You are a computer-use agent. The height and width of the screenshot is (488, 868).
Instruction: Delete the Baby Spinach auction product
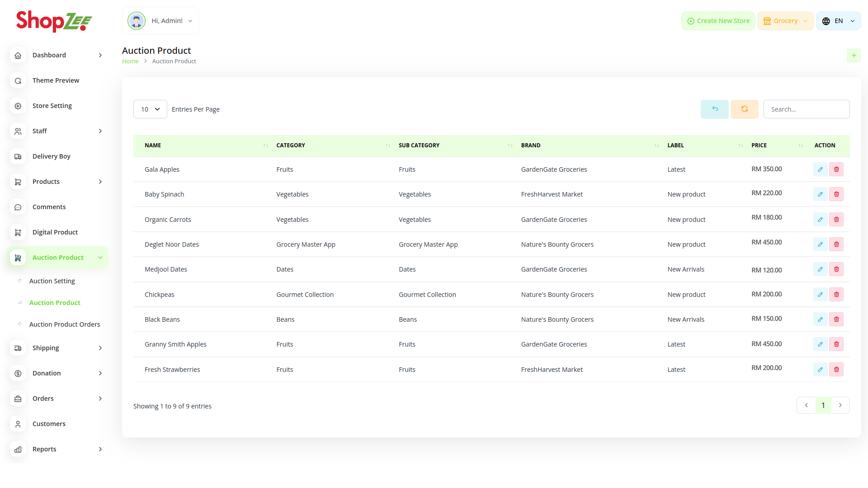836,194
